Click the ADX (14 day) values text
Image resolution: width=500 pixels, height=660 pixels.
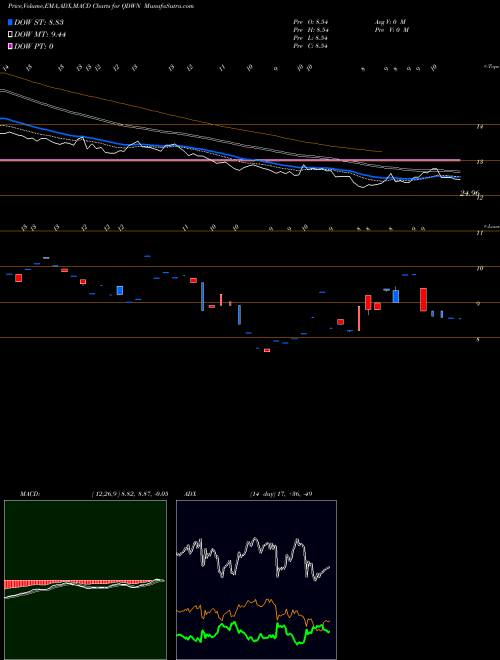(x=281, y=494)
